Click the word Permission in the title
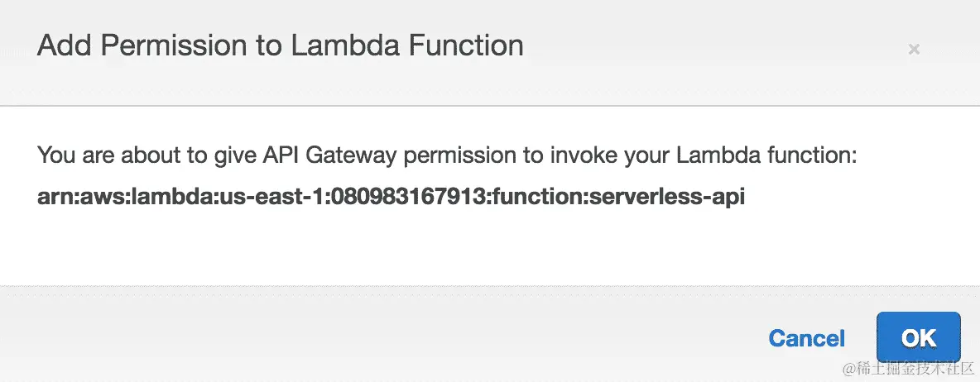Image resolution: width=980 pixels, height=382 pixels. click(x=178, y=45)
